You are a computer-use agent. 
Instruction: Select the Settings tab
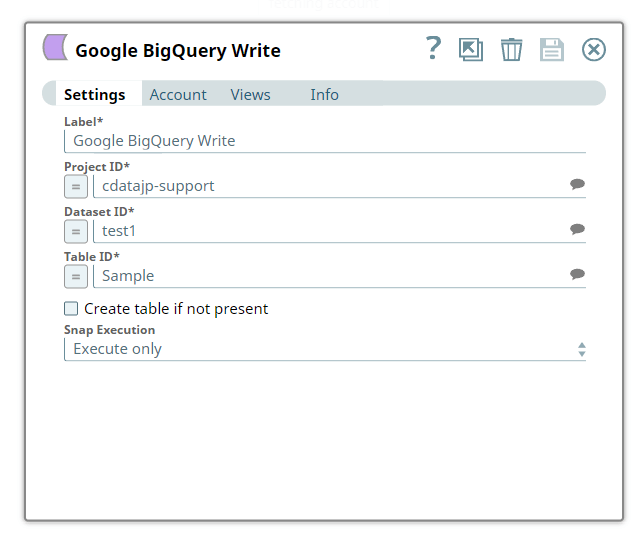coord(95,95)
